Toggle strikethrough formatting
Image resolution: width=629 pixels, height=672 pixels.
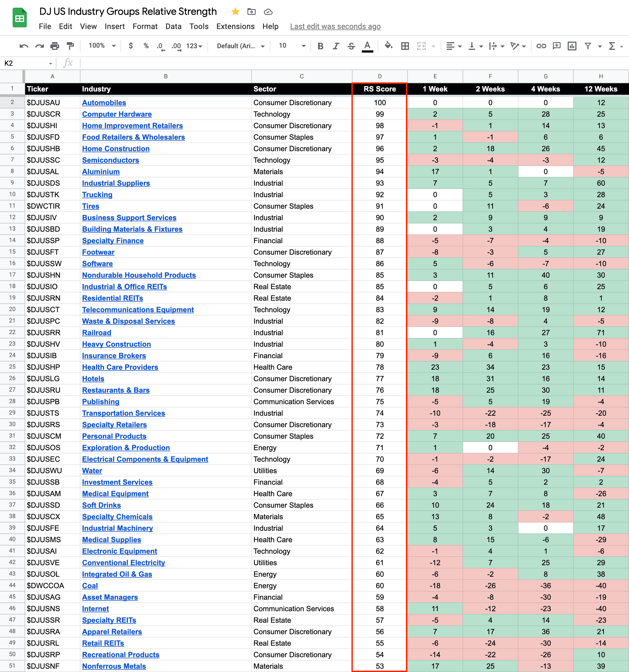point(351,46)
